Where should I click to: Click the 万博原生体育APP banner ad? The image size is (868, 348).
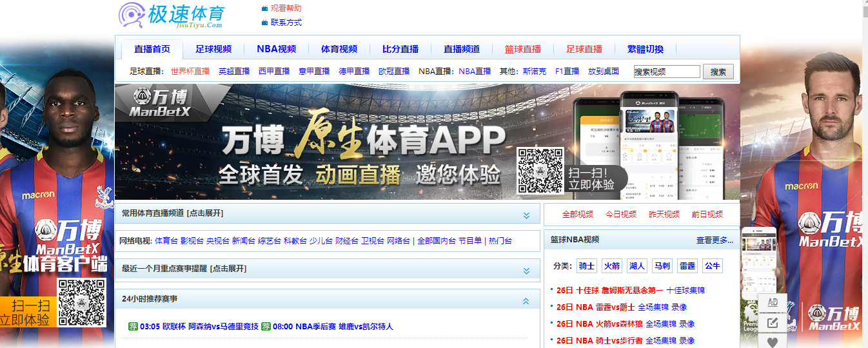[x=428, y=142]
